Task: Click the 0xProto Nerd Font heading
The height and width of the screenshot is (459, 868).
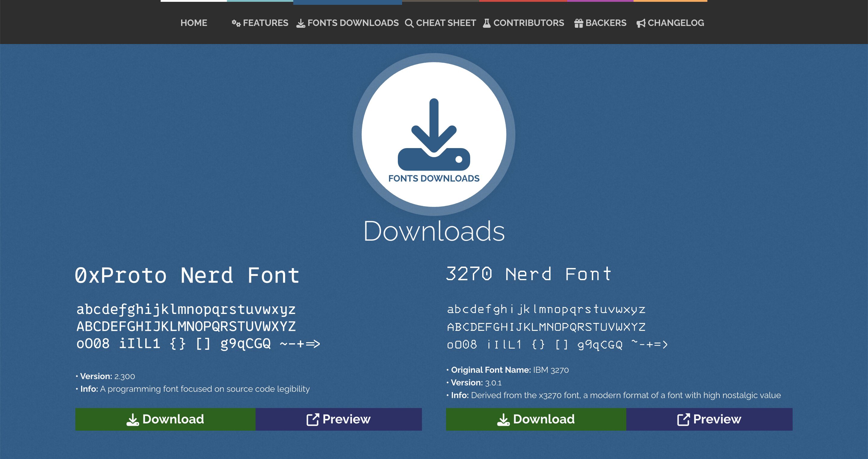Action: tap(187, 275)
